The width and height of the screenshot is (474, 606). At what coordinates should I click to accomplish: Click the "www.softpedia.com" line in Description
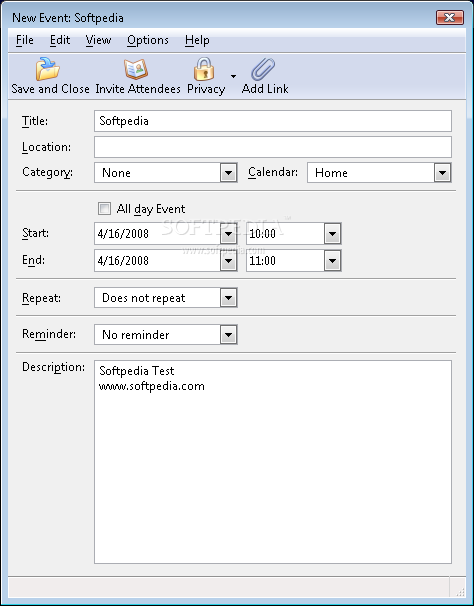pos(152,386)
